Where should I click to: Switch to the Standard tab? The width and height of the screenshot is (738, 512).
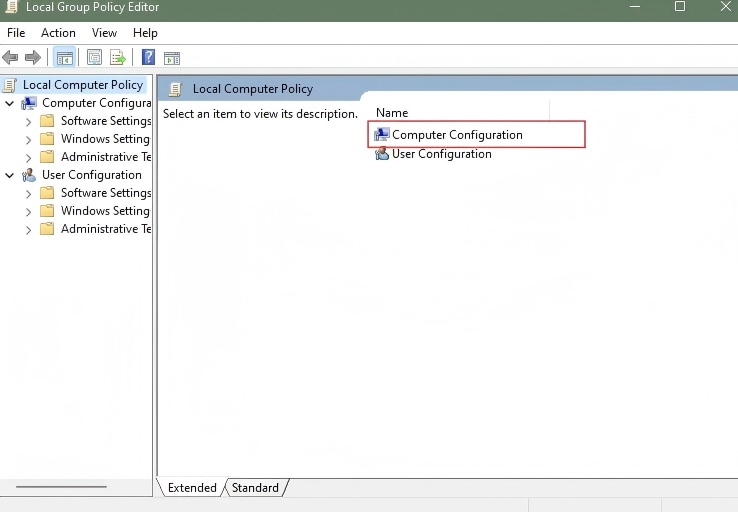pos(255,488)
